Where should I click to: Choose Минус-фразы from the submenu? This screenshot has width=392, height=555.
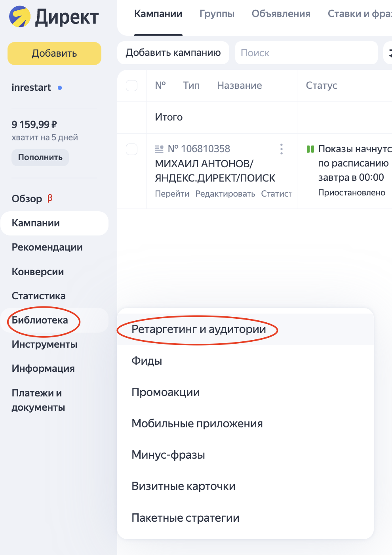pos(245,455)
